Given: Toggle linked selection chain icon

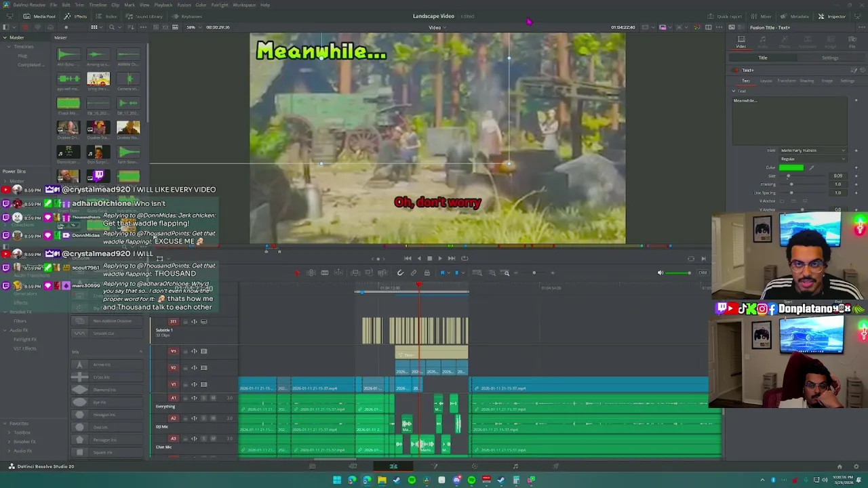Looking at the screenshot, I should coord(414,273).
